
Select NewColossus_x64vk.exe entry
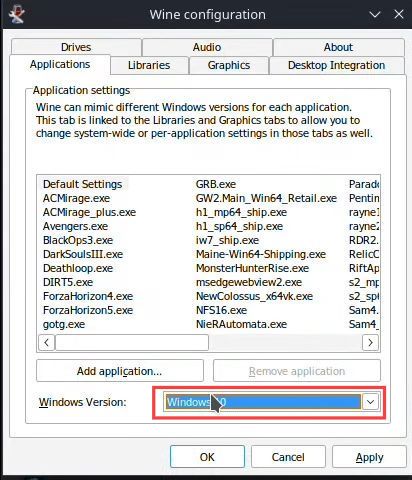[254, 296]
